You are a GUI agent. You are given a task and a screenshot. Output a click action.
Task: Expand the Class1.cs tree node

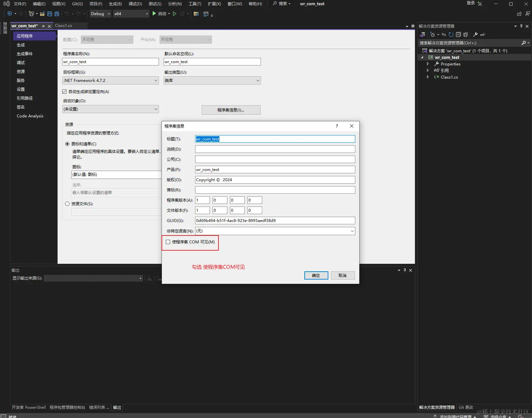(x=428, y=77)
